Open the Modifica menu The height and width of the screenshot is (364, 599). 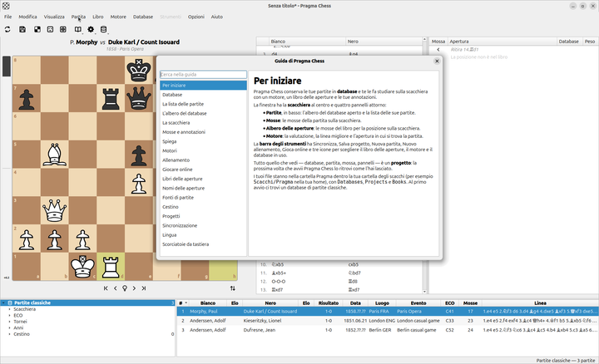coord(28,17)
